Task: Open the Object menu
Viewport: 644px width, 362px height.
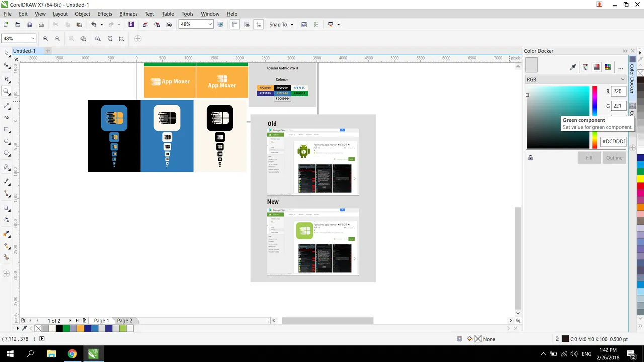Action: [83, 14]
